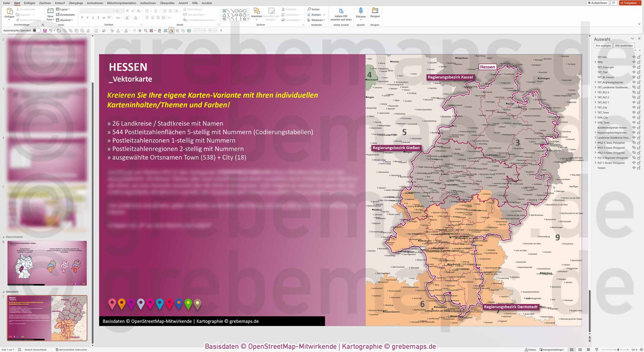Open the Anordnen arrange icon
The image size is (644, 352).
(x=257, y=11)
